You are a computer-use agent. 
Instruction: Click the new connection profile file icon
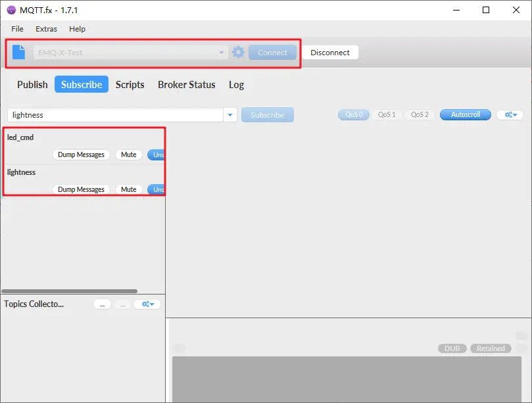(x=18, y=52)
